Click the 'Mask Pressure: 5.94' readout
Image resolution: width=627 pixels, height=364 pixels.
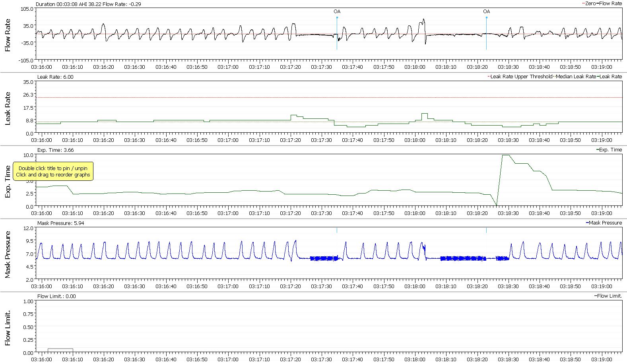coord(60,223)
